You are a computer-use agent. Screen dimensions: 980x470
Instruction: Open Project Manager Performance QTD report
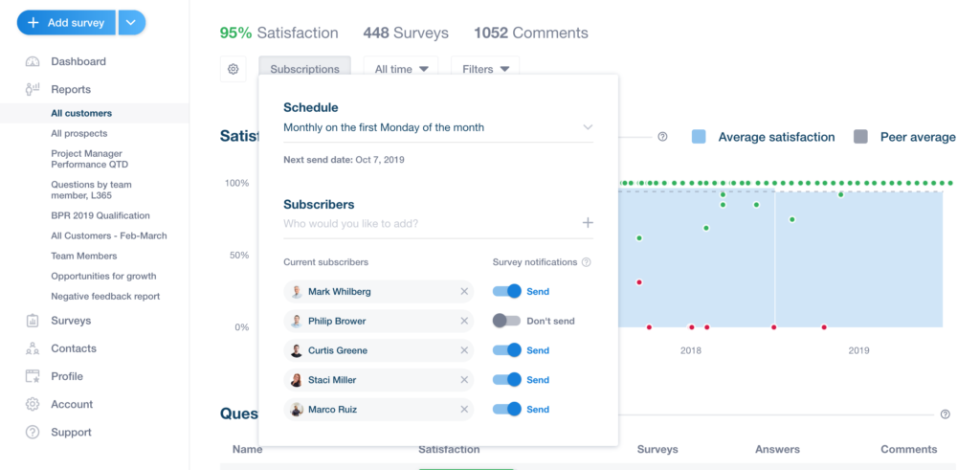point(87,159)
